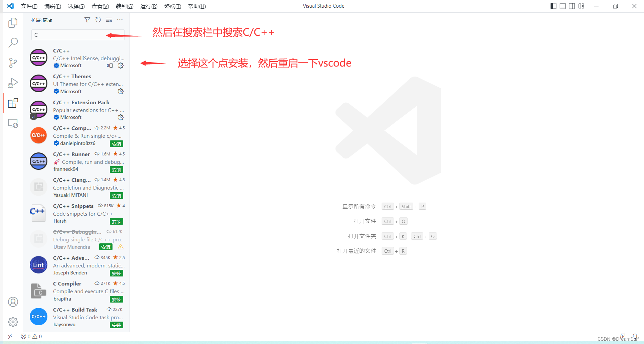Open the 帮助(H) menu
The width and height of the screenshot is (644, 344).
[x=197, y=6]
